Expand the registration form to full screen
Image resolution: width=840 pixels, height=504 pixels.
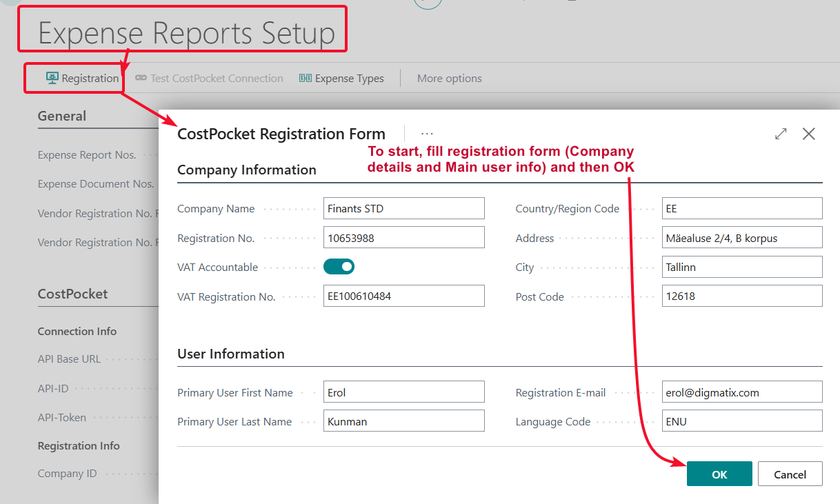coord(781,134)
